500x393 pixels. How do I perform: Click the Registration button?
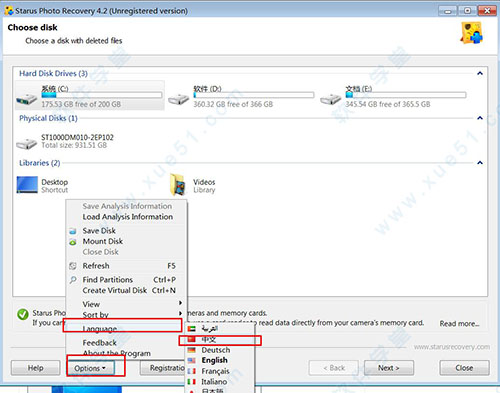163,368
